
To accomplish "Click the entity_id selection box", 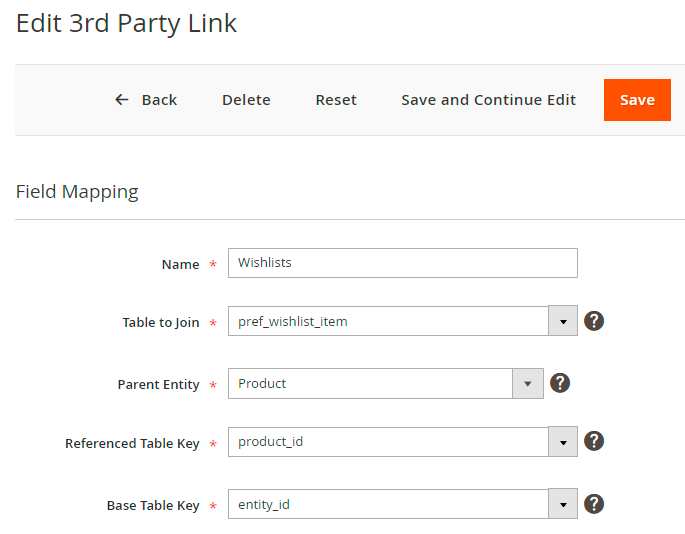I will point(388,504).
